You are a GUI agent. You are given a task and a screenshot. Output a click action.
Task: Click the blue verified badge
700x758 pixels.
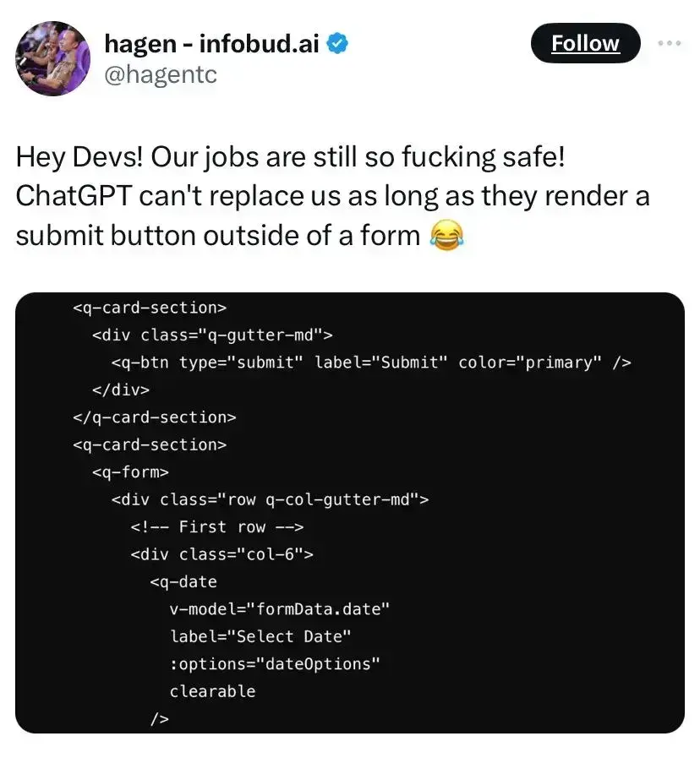(339, 43)
